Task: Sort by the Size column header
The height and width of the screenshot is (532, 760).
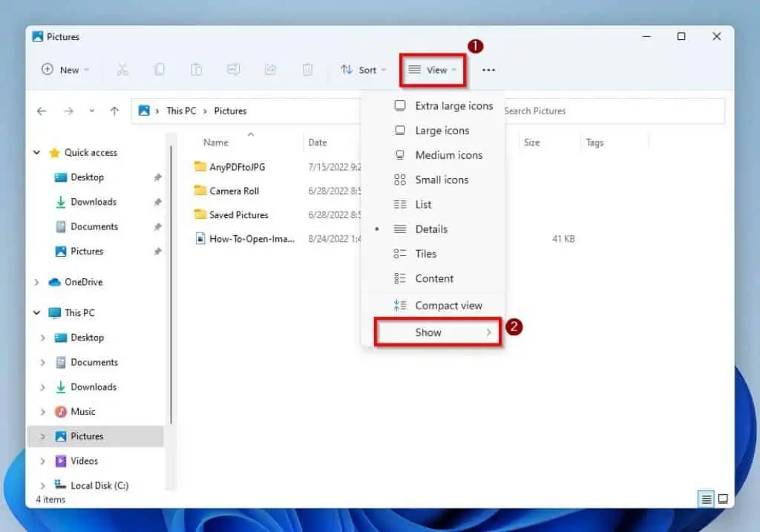Action: click(x=531, y=142)
